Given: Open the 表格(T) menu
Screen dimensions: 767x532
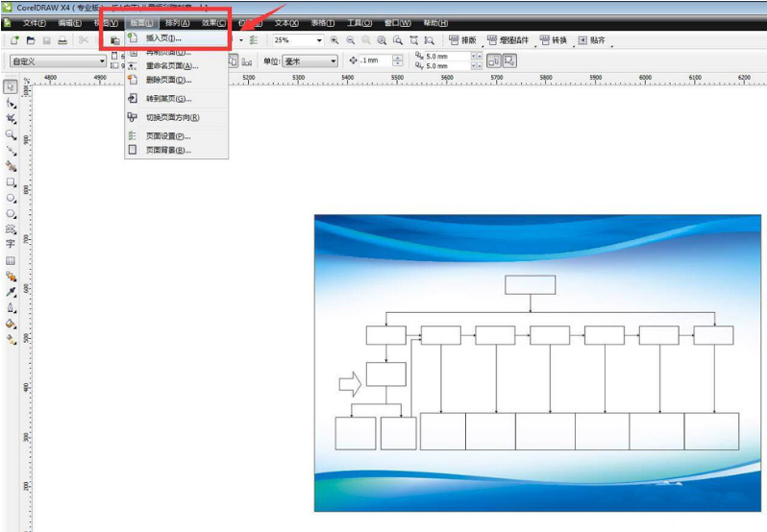Looking at the screenshot, I should tap(323, 23).
